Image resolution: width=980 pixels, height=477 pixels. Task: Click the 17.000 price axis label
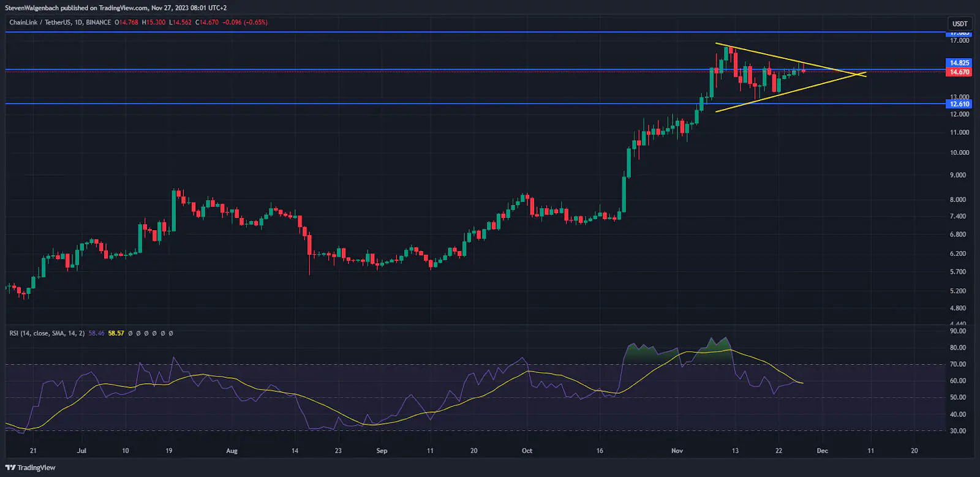point(959,40)
